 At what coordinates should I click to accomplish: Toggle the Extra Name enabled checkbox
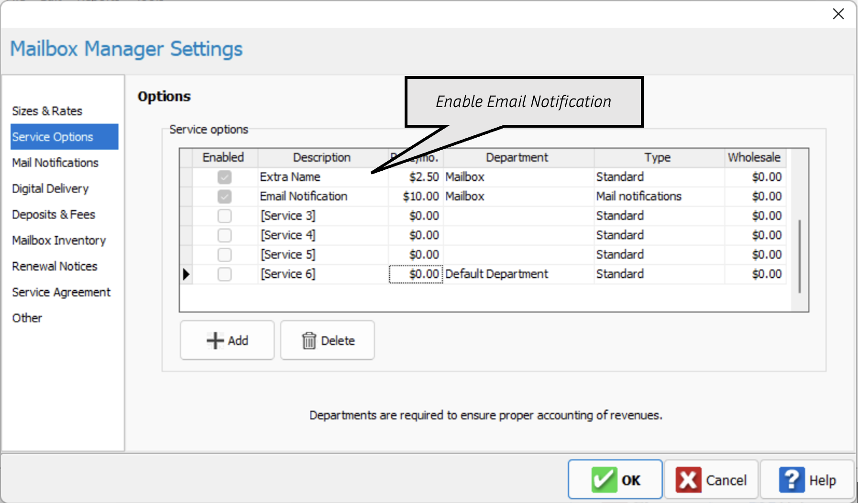(x=224, y=177)
